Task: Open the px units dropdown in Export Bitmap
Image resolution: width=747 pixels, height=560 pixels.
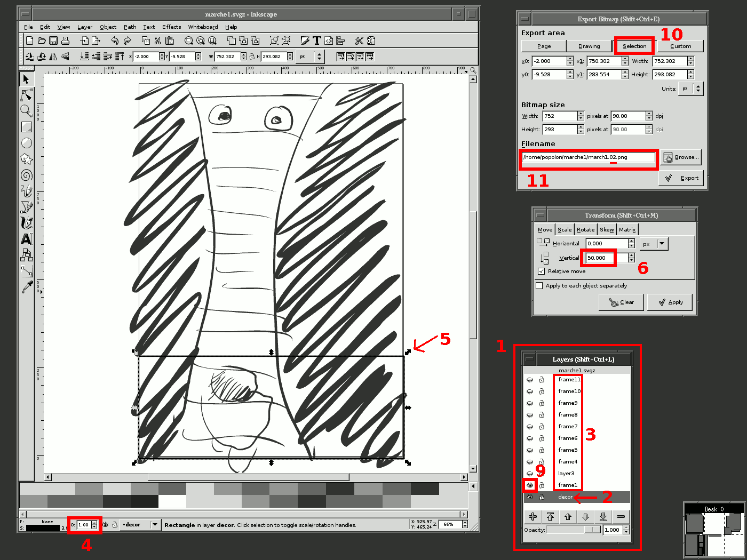Action: [x=690, y=89]
